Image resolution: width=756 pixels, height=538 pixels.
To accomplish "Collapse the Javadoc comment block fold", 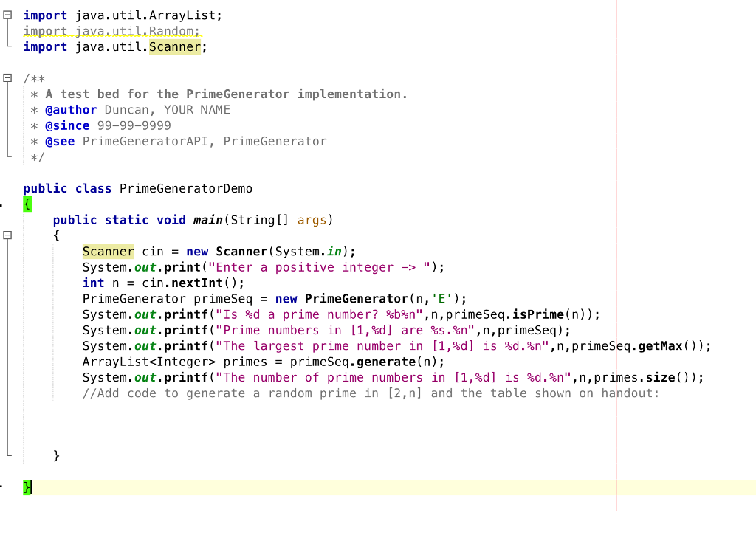I will tap(7, 77).
